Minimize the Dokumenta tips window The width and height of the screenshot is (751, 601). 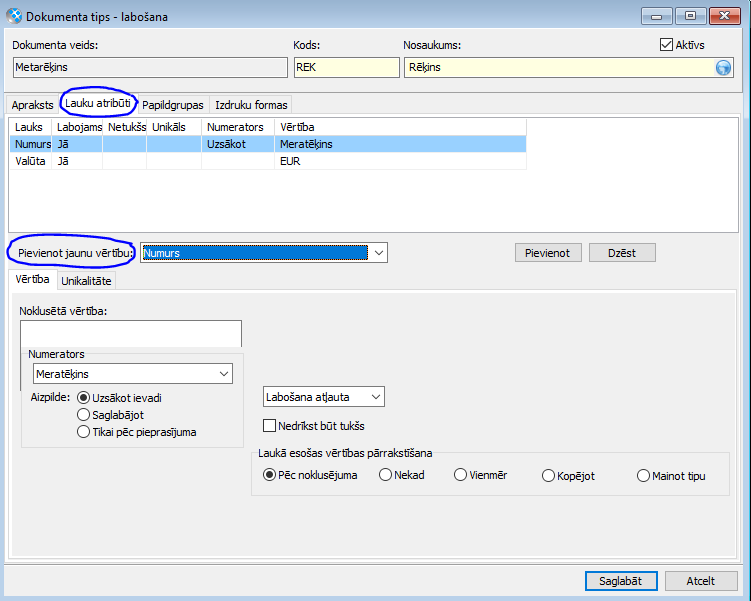coord(657,16)
